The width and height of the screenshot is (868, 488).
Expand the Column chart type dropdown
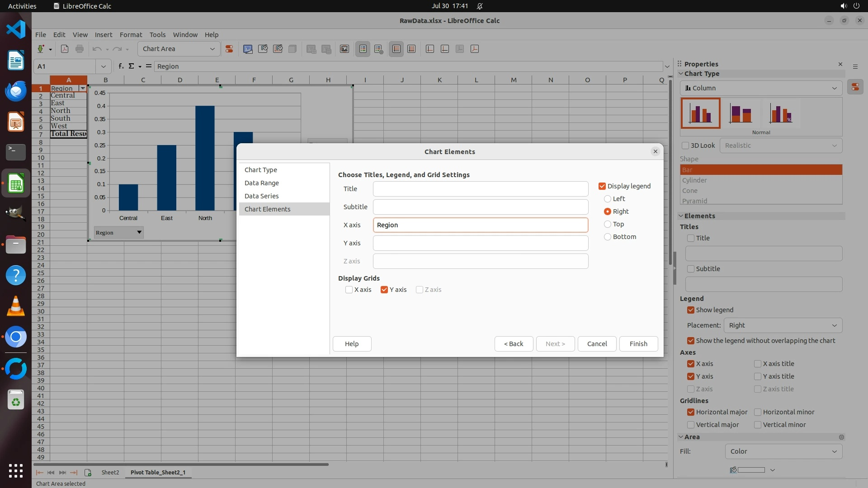[761, 88]
